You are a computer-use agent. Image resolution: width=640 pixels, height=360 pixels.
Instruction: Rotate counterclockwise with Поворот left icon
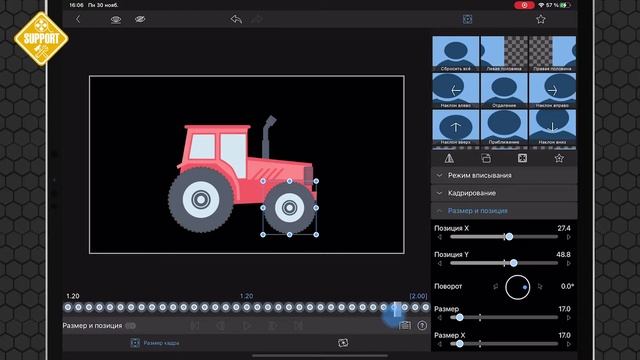(495, 287)
